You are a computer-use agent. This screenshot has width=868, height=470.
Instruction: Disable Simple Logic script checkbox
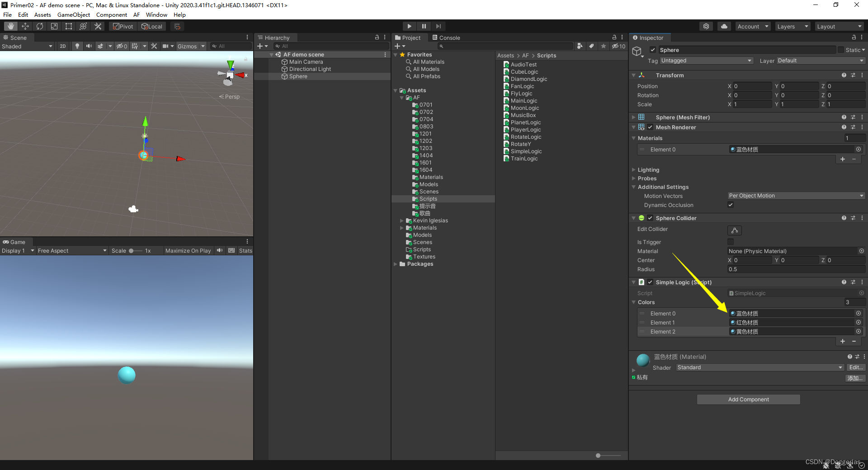650,282
